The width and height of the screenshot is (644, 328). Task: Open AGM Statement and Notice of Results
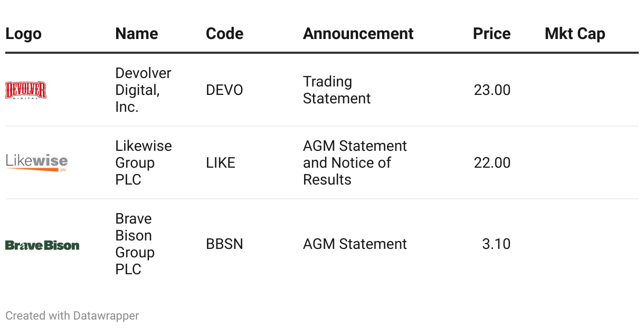click(x=355, y=162)
